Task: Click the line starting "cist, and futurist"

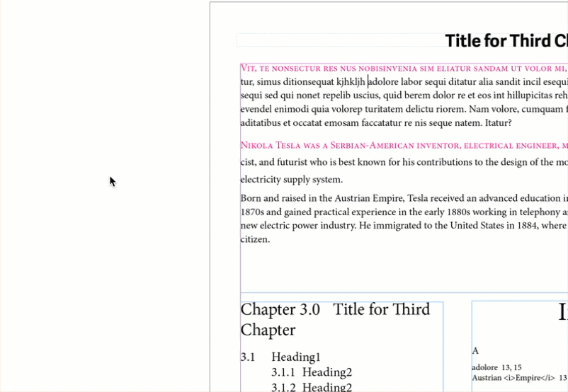Action: click(404, 162)
